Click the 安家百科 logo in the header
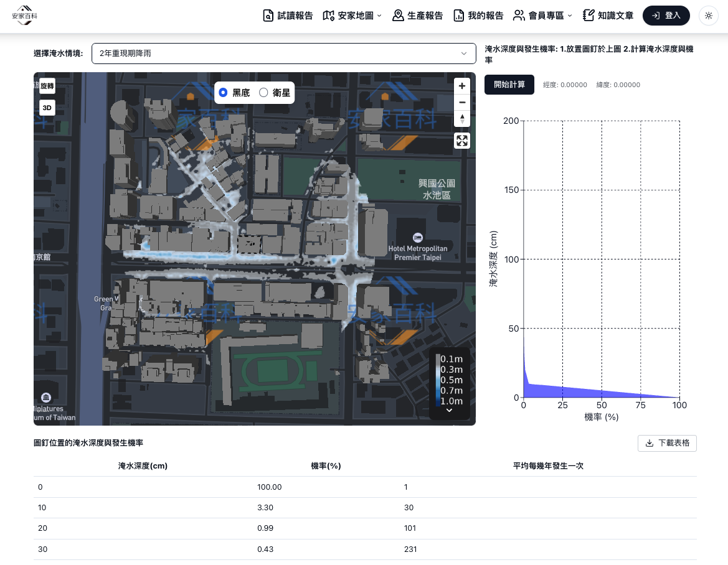728x565 pixels. click(25, 16)
